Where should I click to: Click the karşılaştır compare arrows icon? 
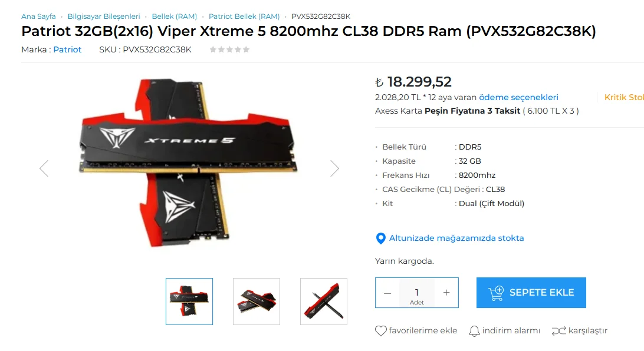(x=559, y=330)
